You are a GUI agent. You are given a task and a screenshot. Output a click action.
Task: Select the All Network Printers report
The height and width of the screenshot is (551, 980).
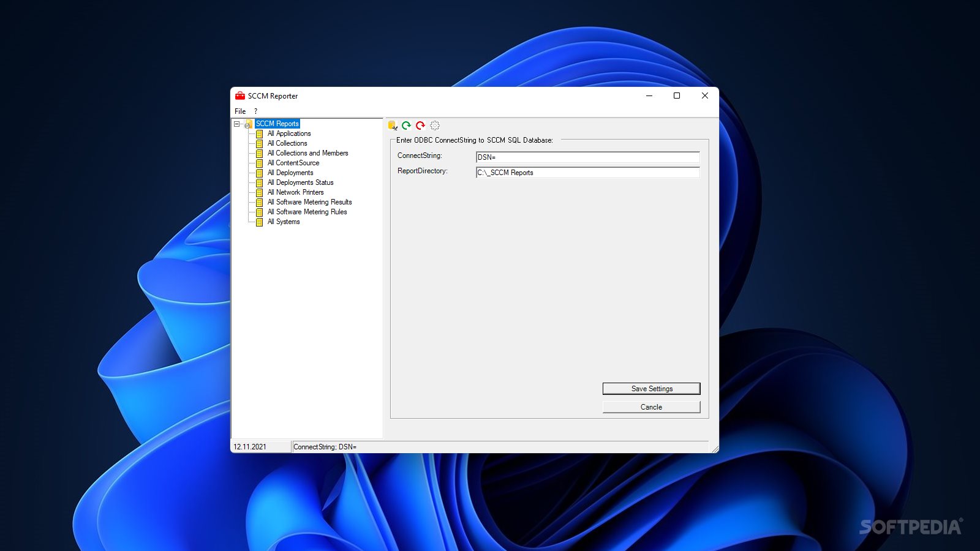point(295,192)
